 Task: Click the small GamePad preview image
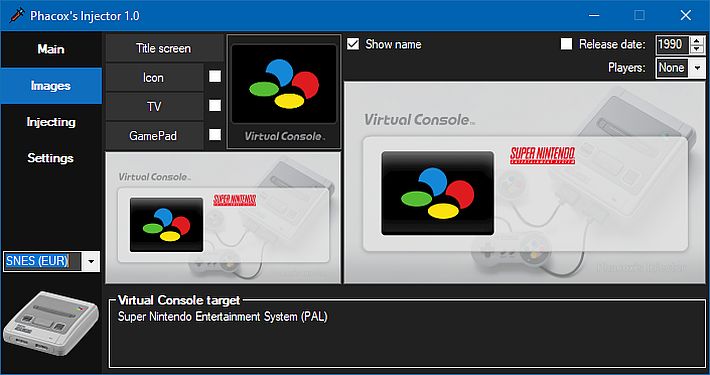click(223, 218)
